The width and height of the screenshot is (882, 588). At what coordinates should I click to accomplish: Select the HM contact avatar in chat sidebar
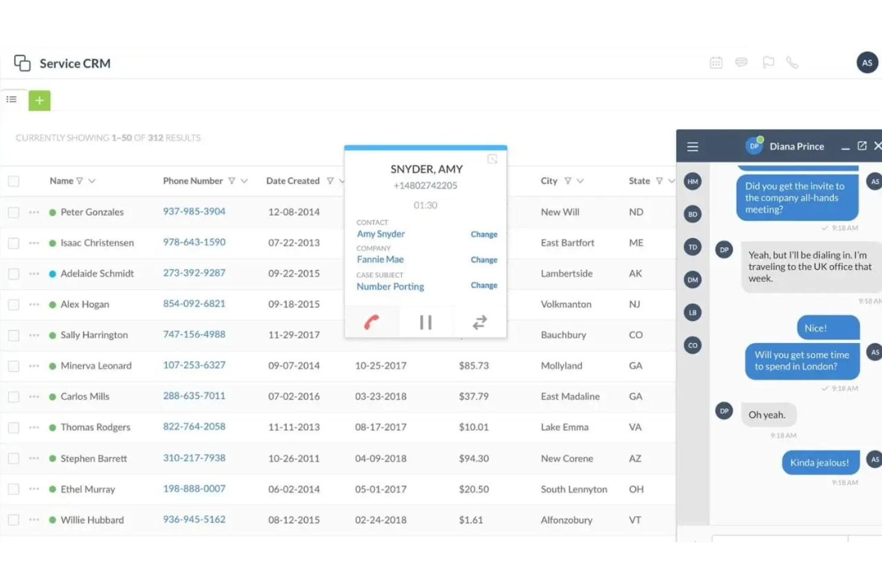[x=692, y=182]
